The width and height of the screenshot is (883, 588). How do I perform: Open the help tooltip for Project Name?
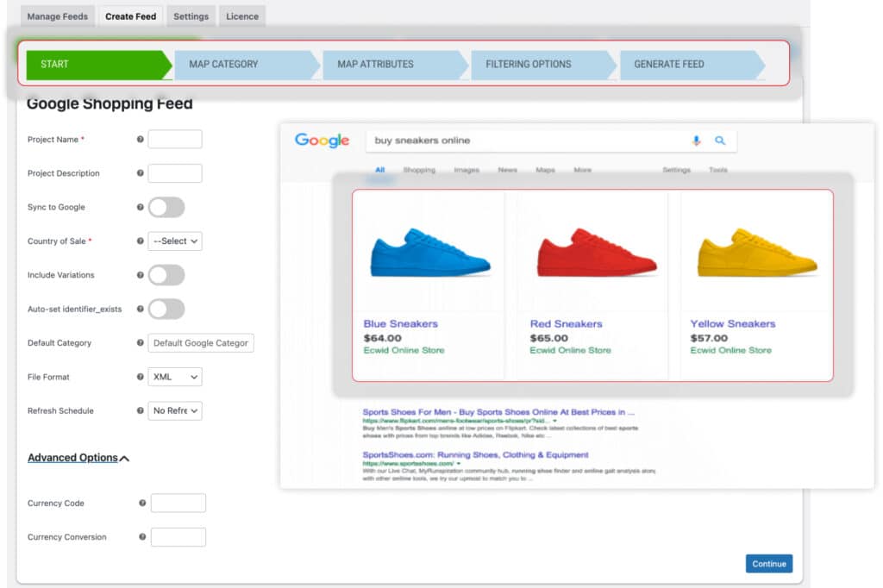[x=141, y=138]
